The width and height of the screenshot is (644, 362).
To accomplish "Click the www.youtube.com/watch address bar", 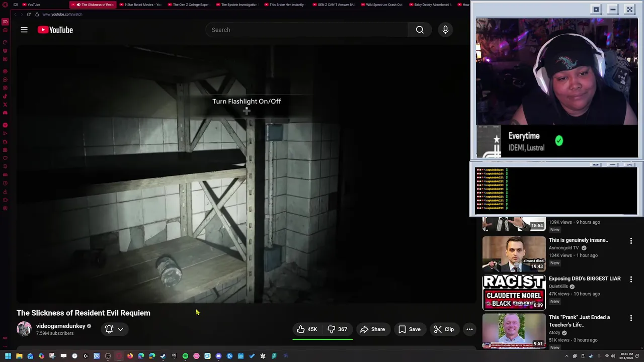I will click(62, 14).
